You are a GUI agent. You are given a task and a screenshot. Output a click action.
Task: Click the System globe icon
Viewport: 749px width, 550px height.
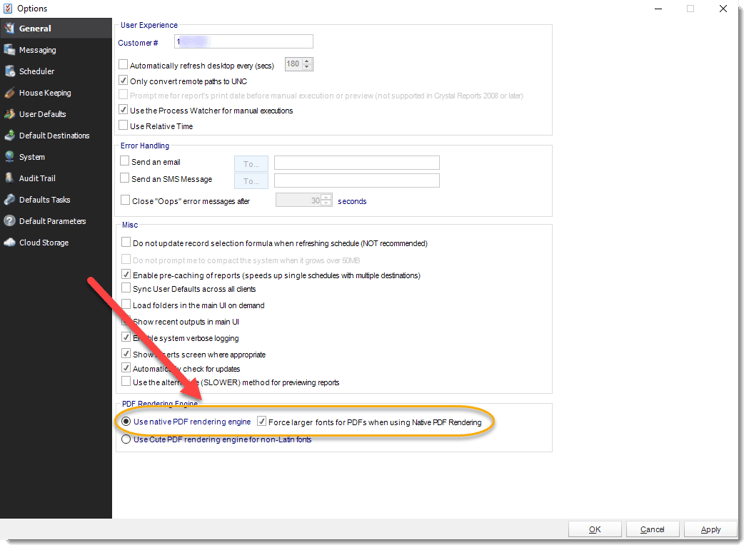click(x=9, y=157)
